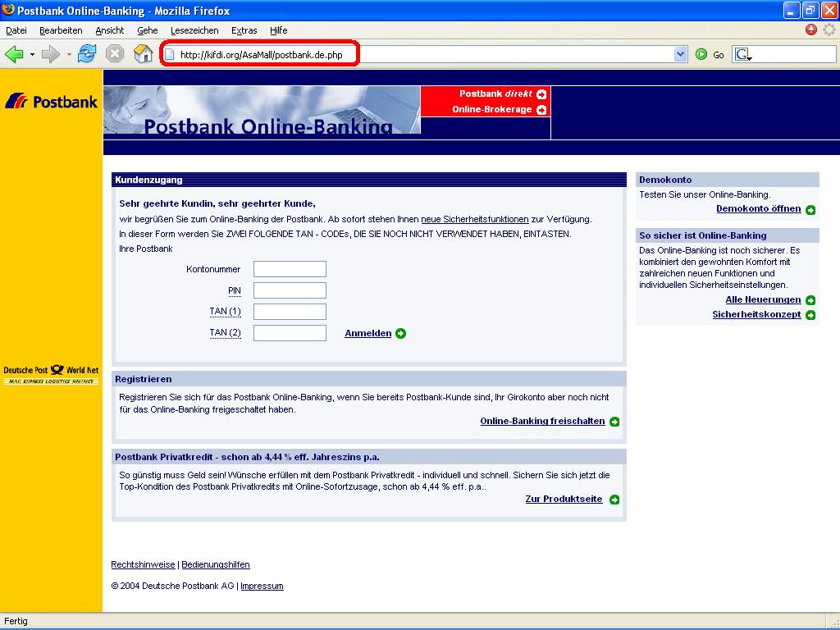The image size is (840, 630).
Task: Focus the TAN (2) input field
Action: pos(290,333)
